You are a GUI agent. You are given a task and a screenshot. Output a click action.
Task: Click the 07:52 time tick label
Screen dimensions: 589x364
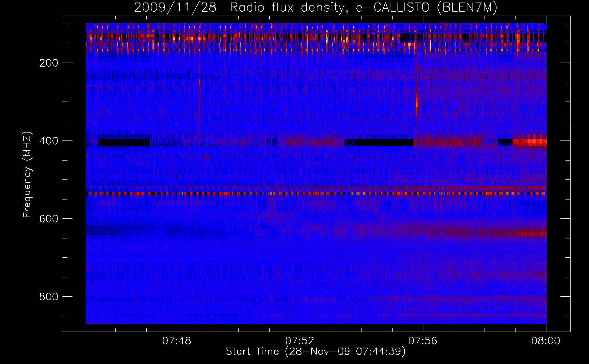click(300, 341)
